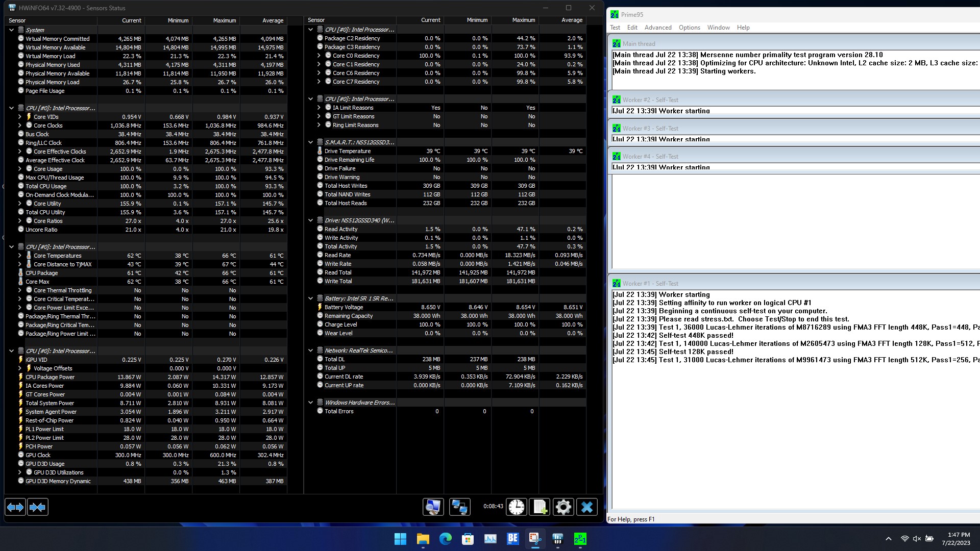Collapse the System sensor group
The image size is (980, 551).
(11, 30)
